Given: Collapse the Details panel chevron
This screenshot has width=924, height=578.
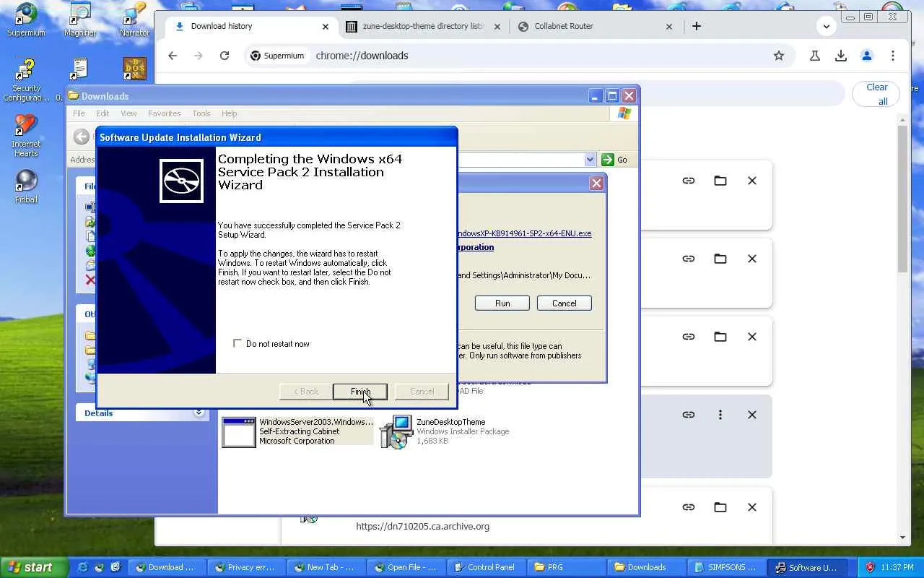Looking at the screenshot, I should coord(199,413).
